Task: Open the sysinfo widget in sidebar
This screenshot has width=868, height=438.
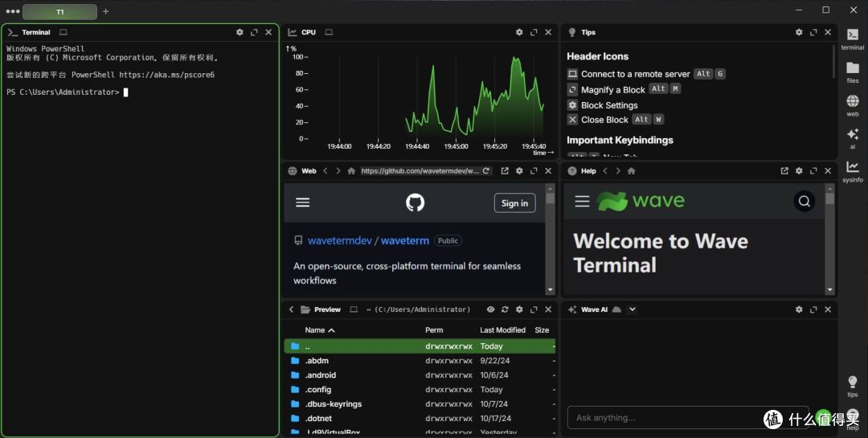Action: (853, 170)
